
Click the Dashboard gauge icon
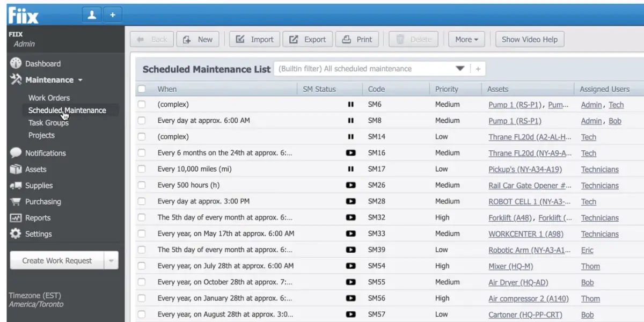(16, 63)
